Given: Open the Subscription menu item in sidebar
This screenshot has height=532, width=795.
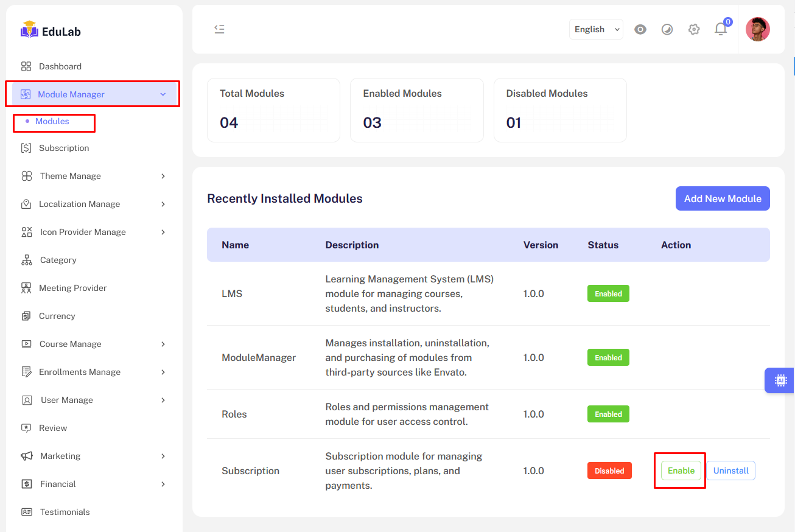Looking at the screenshot, I should 64,148.
